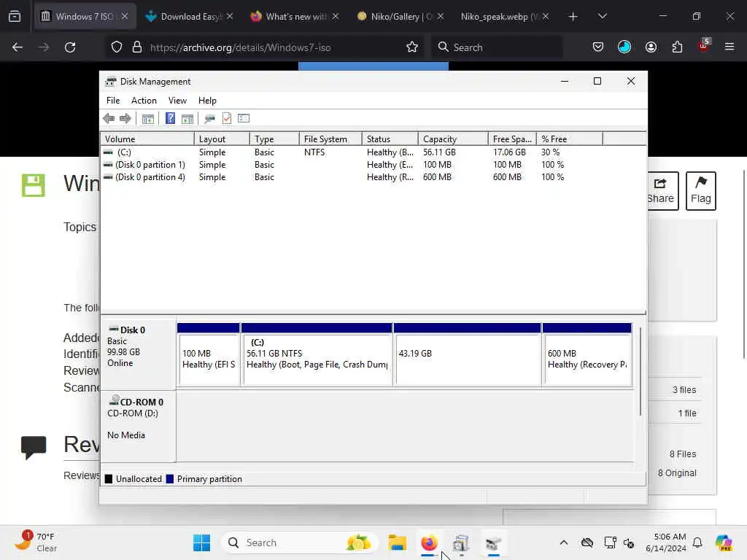Open the Firefox hamburger menu
The width and height of the screenshot is (747, 560).
[x=729, y=47]
